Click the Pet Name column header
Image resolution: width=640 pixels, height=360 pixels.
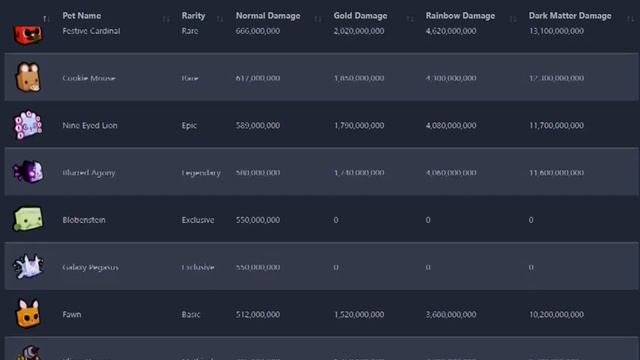click(82, 16)
